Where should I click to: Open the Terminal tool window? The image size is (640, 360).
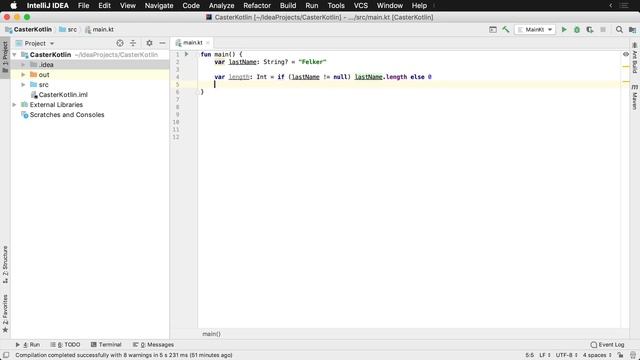[106, 344]
